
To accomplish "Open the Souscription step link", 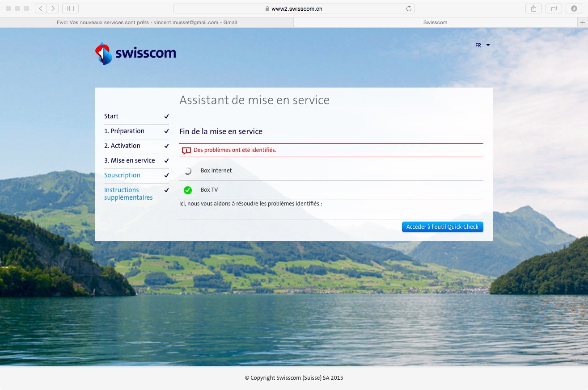I will coord(122,175).
